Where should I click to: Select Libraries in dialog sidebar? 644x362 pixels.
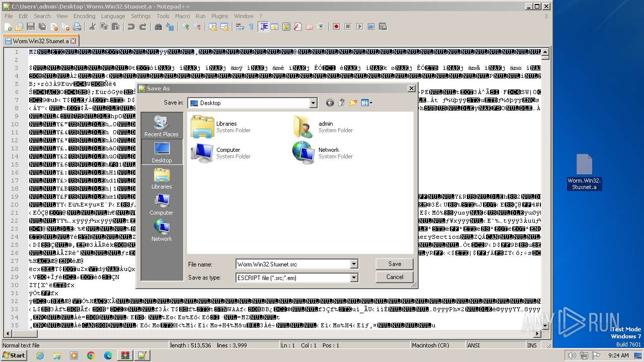162,177
